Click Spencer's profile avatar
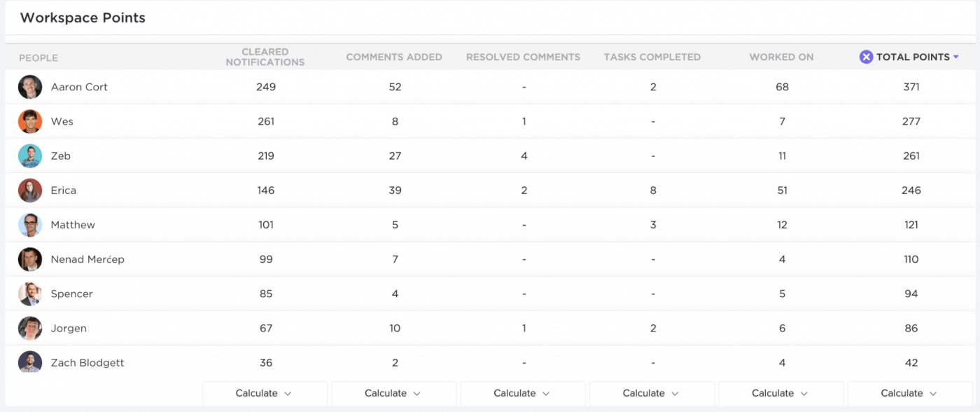 tap(30, 294)
